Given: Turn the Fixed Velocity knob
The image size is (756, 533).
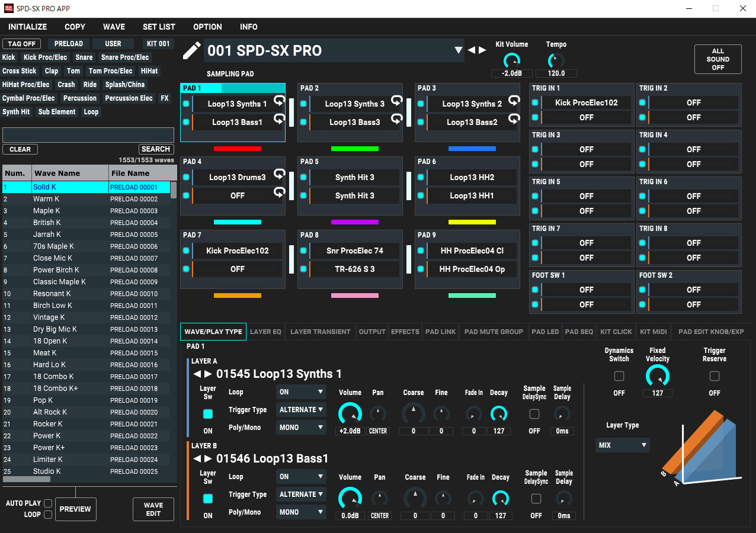Looking at the screenshot, I should click(657, 375).
